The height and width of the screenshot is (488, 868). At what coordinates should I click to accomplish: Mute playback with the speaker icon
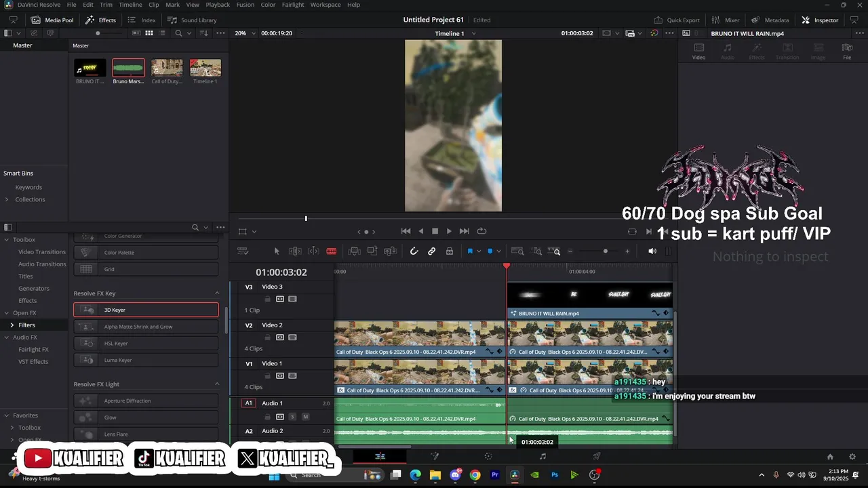(x=652, y=251)
